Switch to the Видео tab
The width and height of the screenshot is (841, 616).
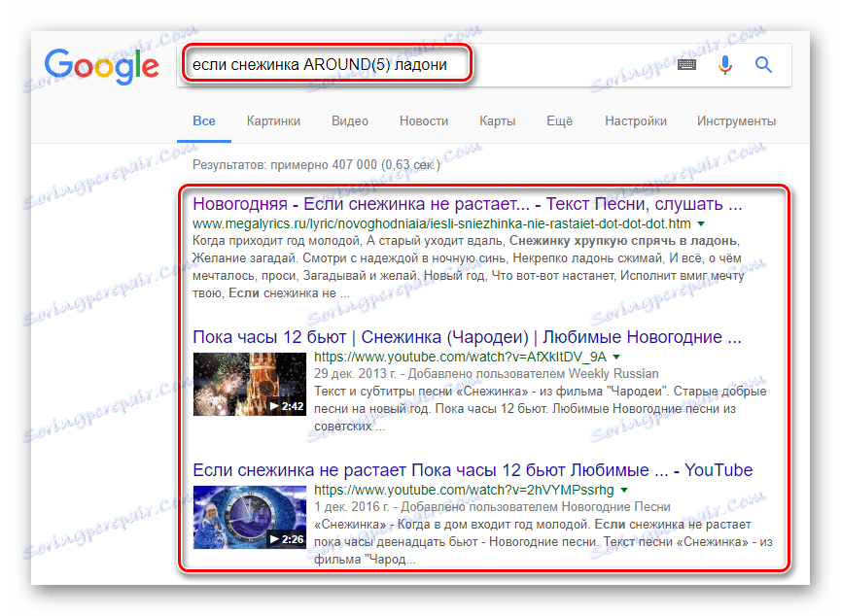click(350, 121)
